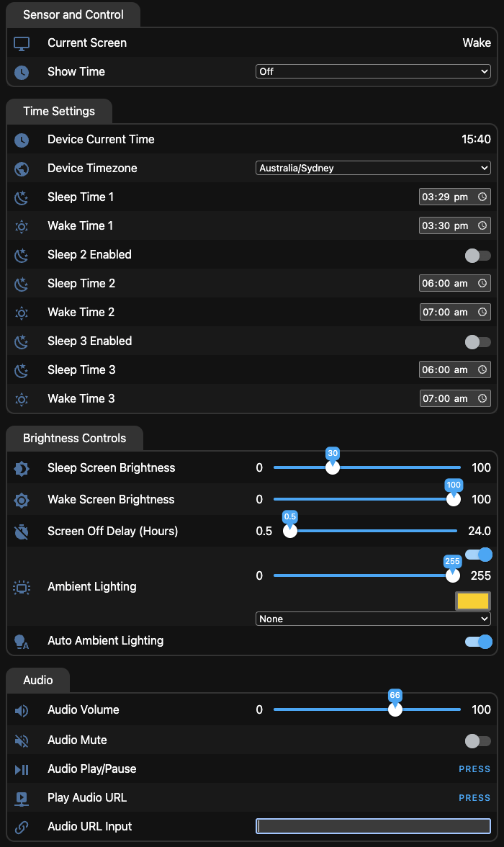The height and width of the screenshot is (847, 504).
Task: Open the Device Timezone dropdown
Action: pyautogui.click(x=373, y=169)
